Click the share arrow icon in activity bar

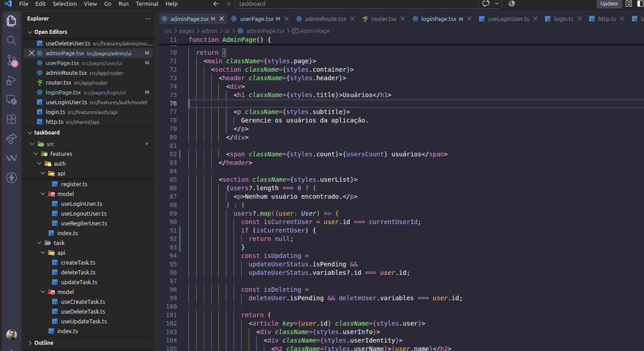12,139
